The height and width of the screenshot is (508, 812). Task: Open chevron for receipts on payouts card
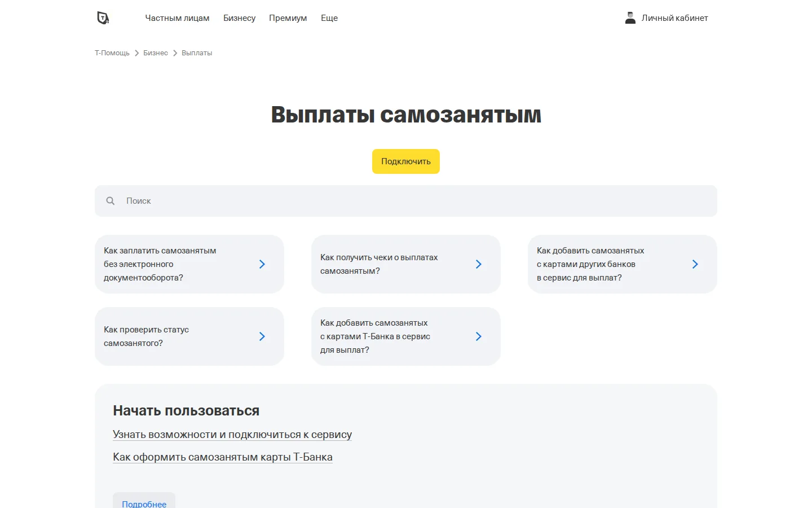tap(479, 264)
